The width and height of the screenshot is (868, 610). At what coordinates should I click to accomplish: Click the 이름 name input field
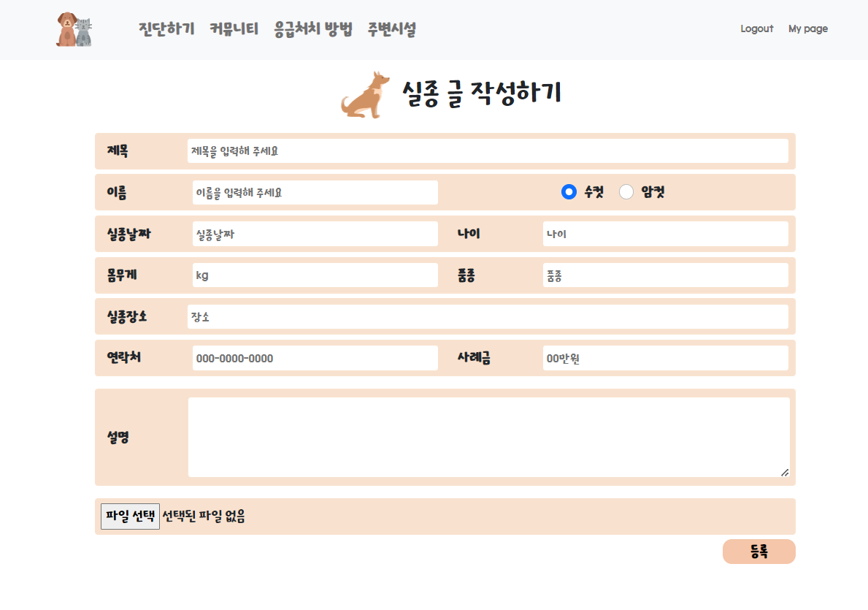(x=314, y=192)
